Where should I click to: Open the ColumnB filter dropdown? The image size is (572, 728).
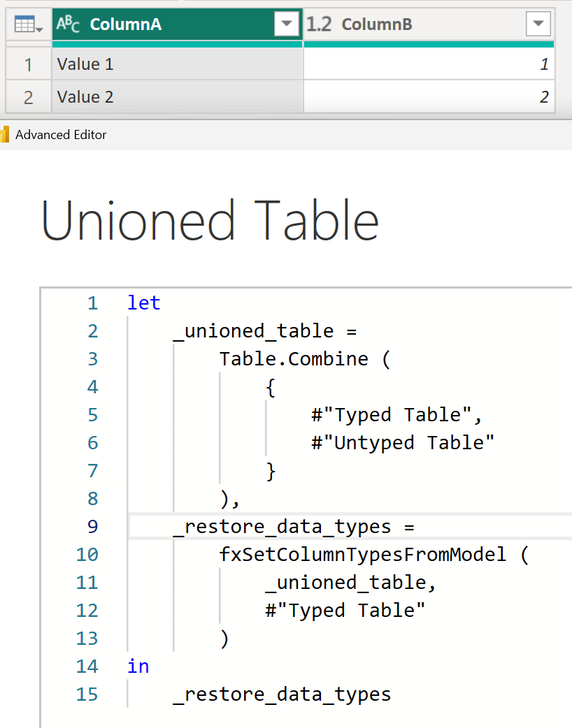coord(537,24)
